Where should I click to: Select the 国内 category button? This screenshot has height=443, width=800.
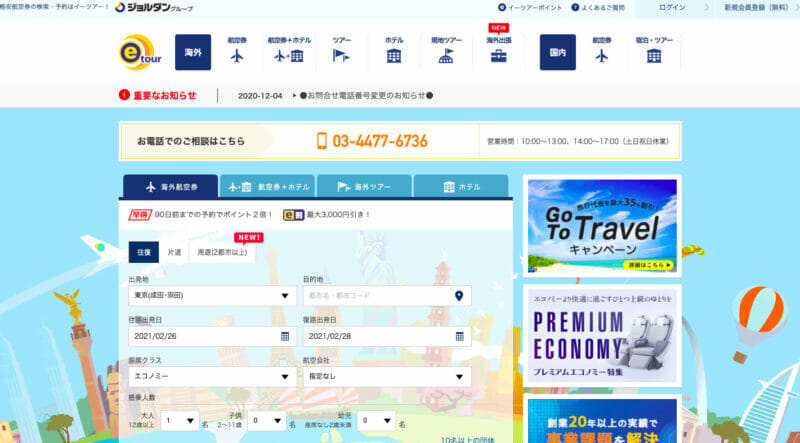(558, 52)
